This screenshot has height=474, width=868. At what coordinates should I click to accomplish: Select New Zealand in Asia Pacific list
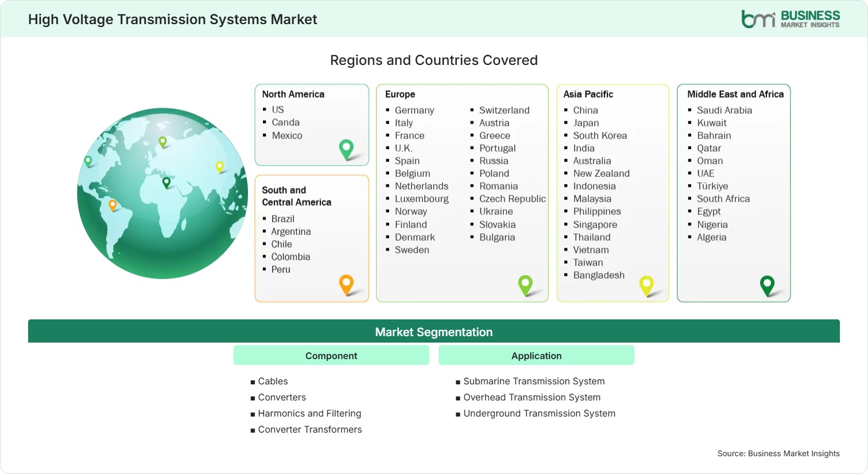tap(601, 174)
